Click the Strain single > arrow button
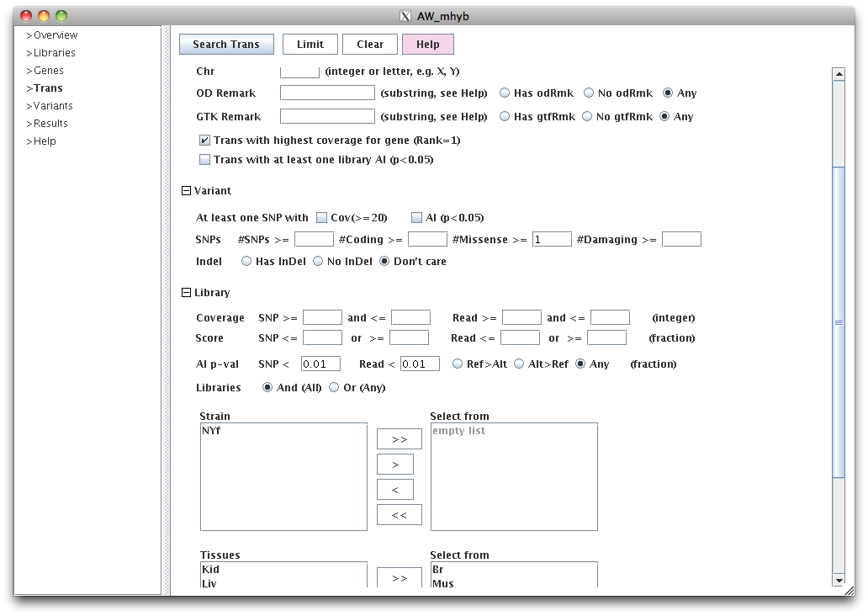The image size is (868, 616). coord(400,465)
